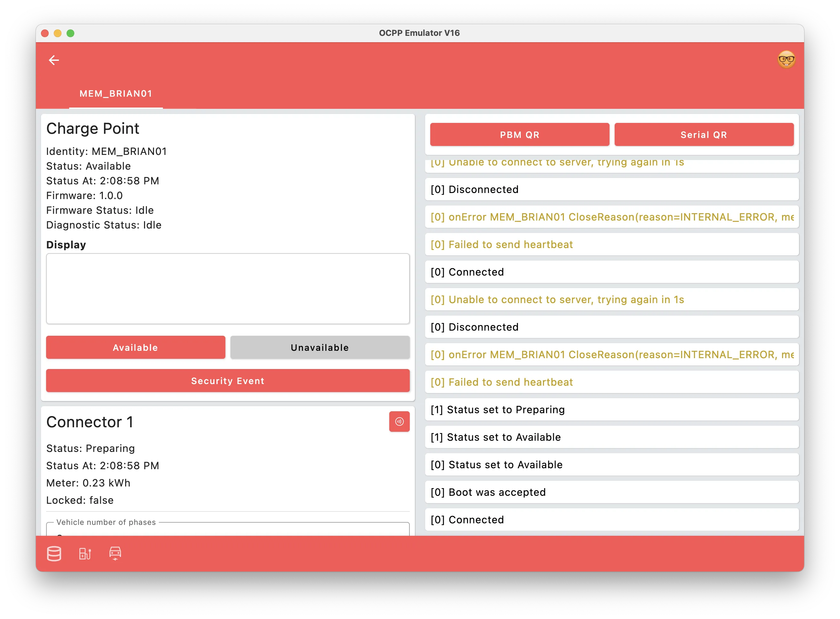Open the charging station icon in the bottom bar
The height and width of the screenshot is (619, 840).
85,553
